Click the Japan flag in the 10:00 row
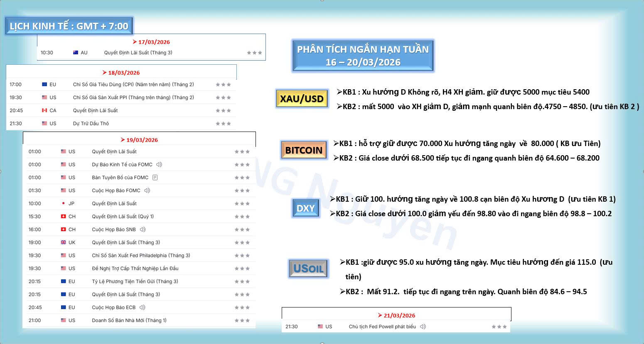The height and width of the screenshot is (344, 644). click(x=63, y=203)
